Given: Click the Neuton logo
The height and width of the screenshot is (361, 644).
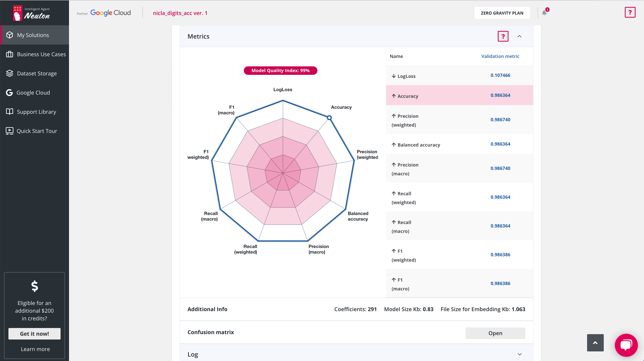Looking at the screenshot, I should coord(32,13).
